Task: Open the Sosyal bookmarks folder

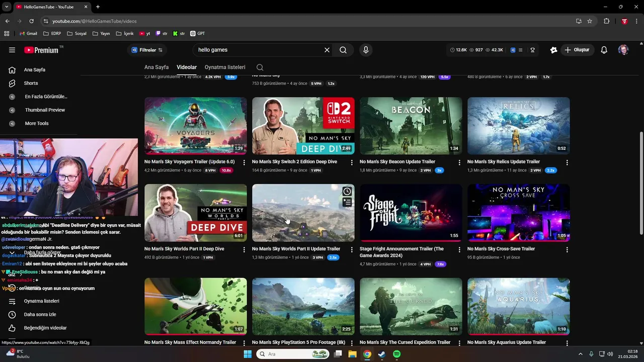Action: (x=76, y=34)
